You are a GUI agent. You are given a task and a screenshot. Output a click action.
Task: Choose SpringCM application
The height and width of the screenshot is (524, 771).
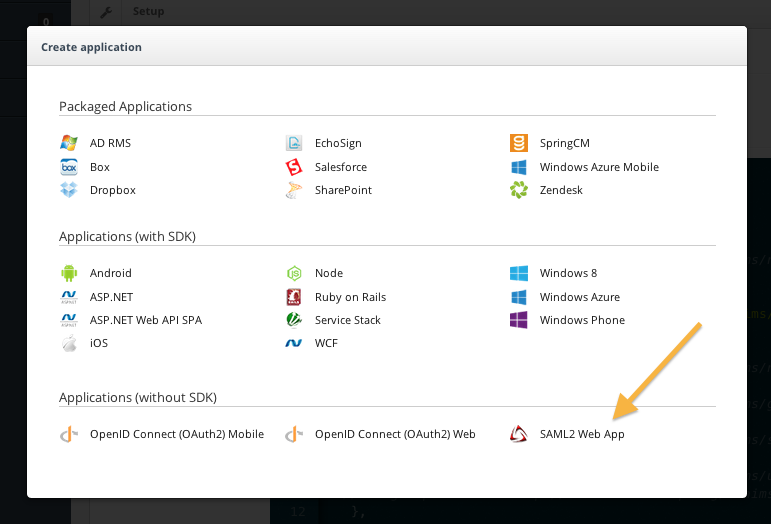pyautogui.click(x=564, y=144)
